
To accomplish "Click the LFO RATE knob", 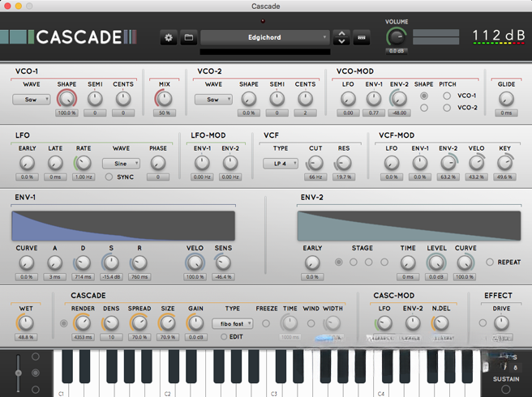I will (83, 163).
